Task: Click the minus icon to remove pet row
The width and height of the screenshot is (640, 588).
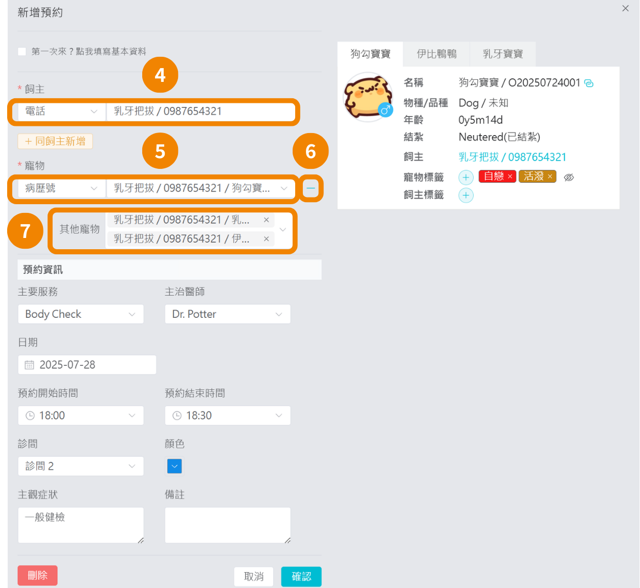Action: click(x=311, y=188)
